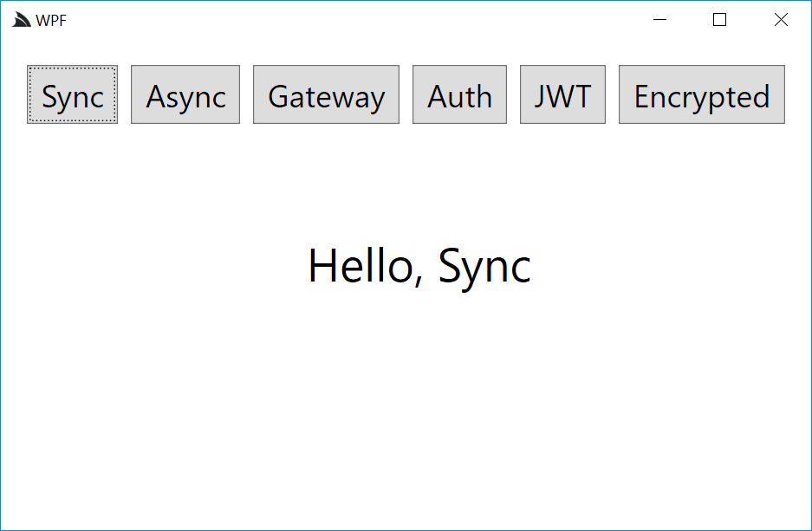Trigger the asynchronous request button
The height and width of the screenshot is (531, 812).
[185, 94]
